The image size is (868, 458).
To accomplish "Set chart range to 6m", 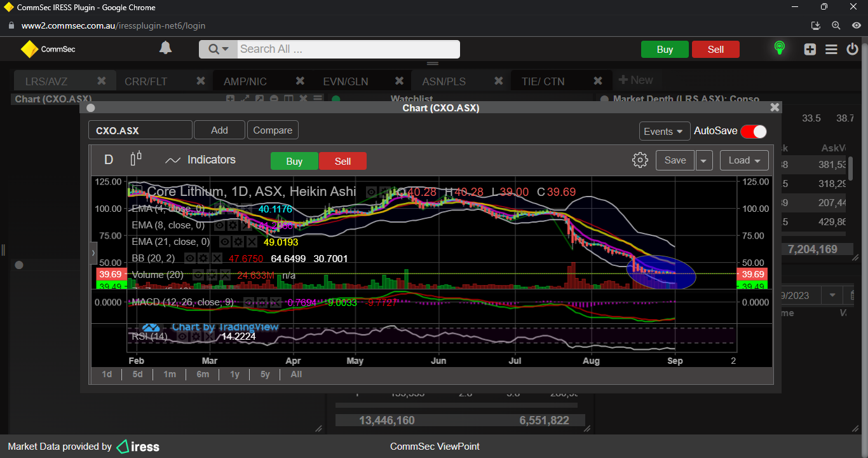I will pos(203,374).
